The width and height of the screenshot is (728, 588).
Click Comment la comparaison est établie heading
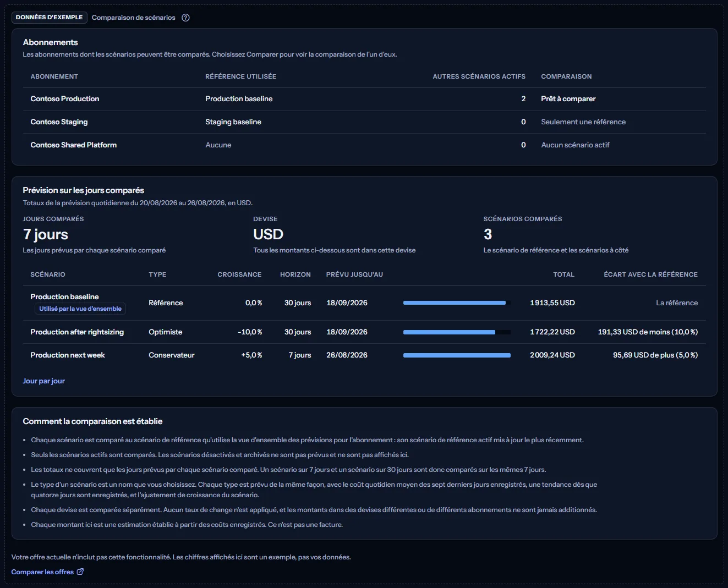(92, 421)
